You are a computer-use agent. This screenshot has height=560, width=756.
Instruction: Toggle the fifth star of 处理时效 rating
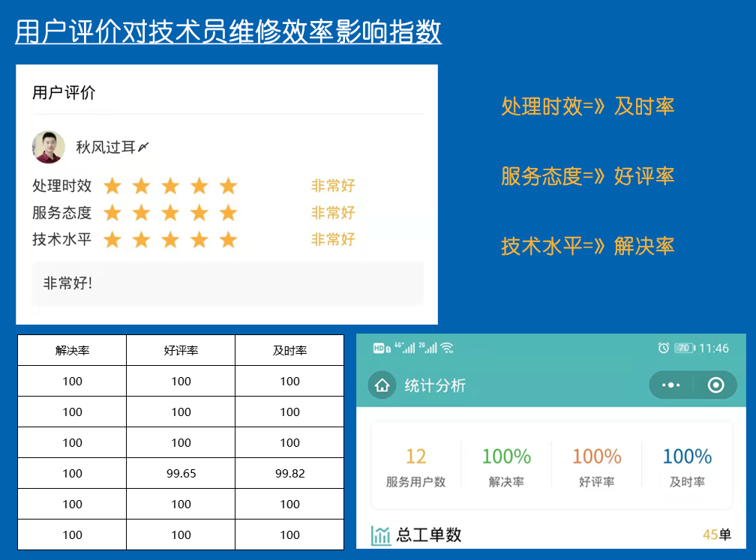pos(227,186)
